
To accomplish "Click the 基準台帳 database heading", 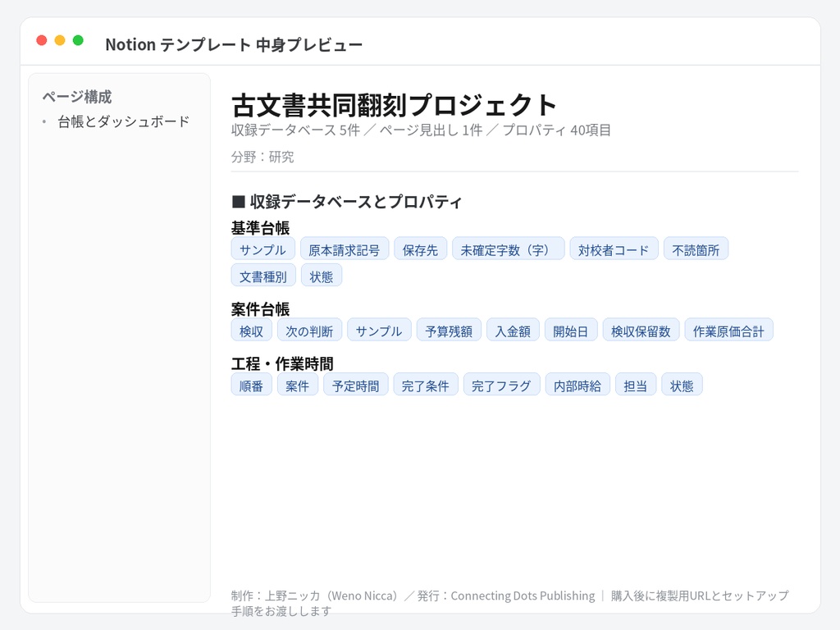I will tap(260, 228).
